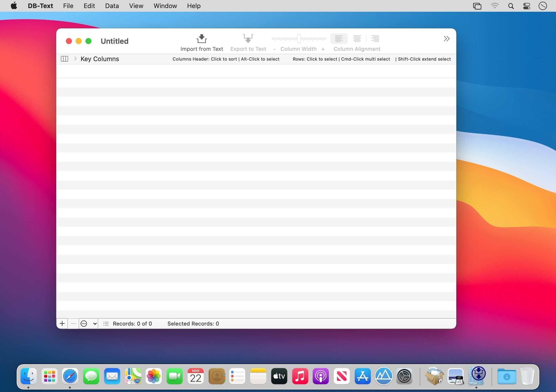
Task: Select center column alignment
Action: pos(357,39)
